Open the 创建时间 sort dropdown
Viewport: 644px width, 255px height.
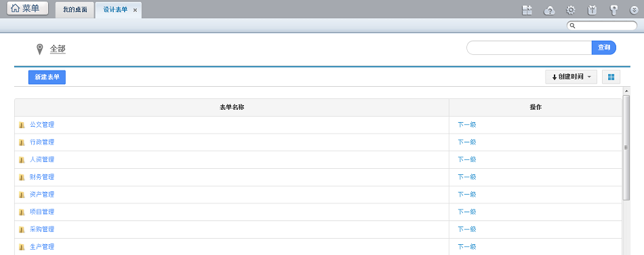click(571, 77)
